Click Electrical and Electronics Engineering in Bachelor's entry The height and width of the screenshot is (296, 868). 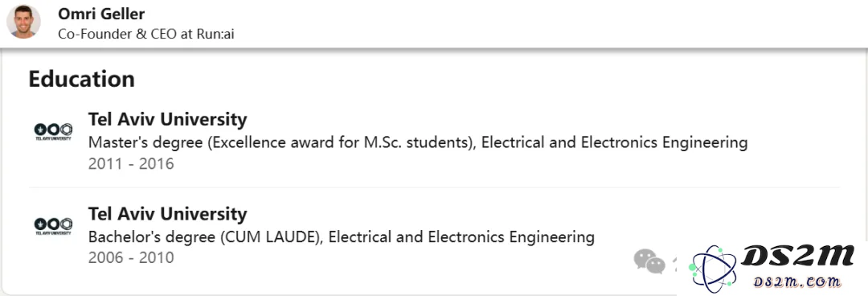[461, 237]
